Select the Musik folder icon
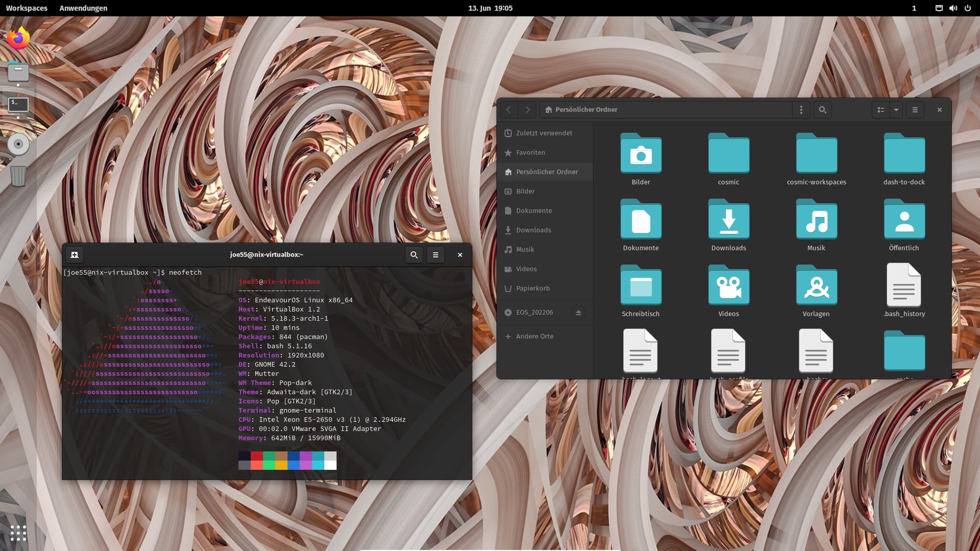Viewport: 980px width, 551px height. click(817, 219)
